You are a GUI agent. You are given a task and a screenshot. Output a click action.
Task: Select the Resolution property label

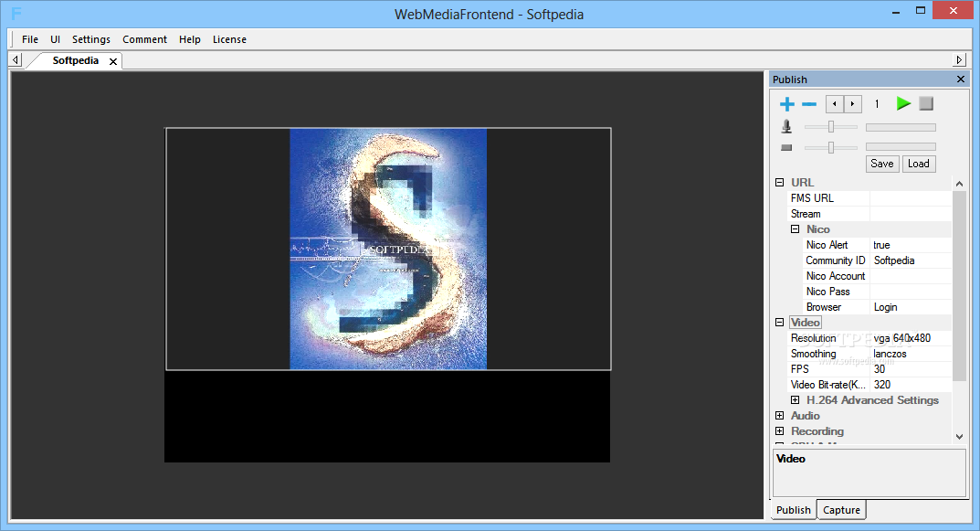pyautogui.click(x=813, y=338)
